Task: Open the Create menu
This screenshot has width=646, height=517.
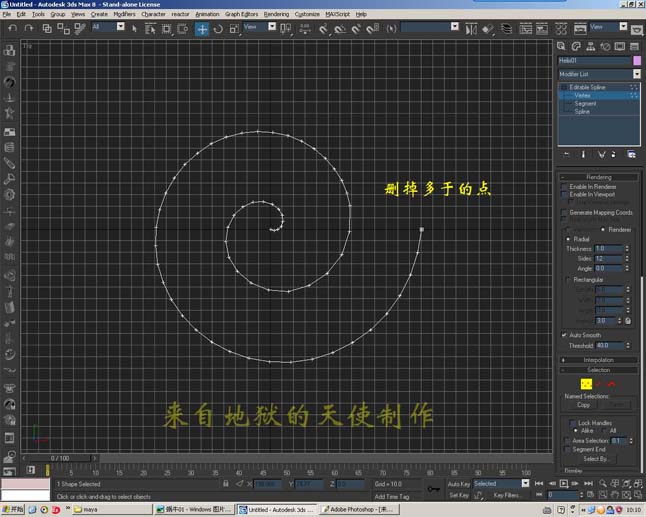Action: click(99, 14)
